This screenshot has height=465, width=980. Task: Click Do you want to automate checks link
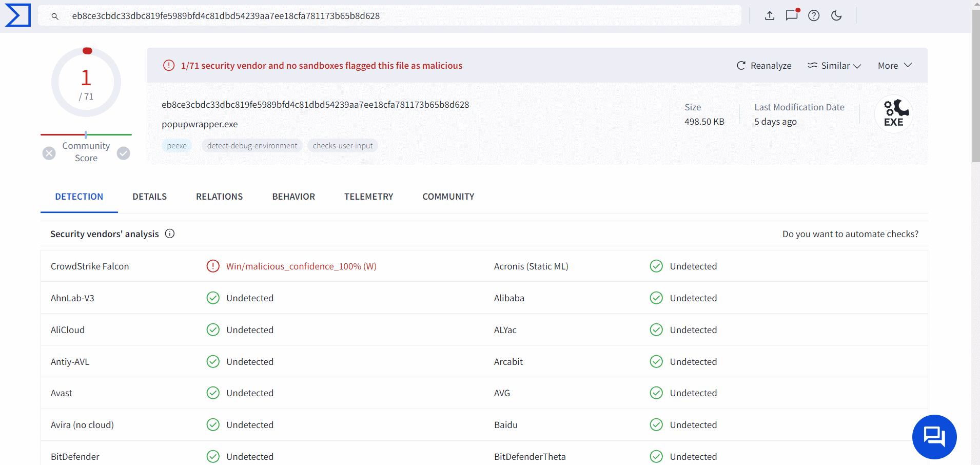(850, 234)
